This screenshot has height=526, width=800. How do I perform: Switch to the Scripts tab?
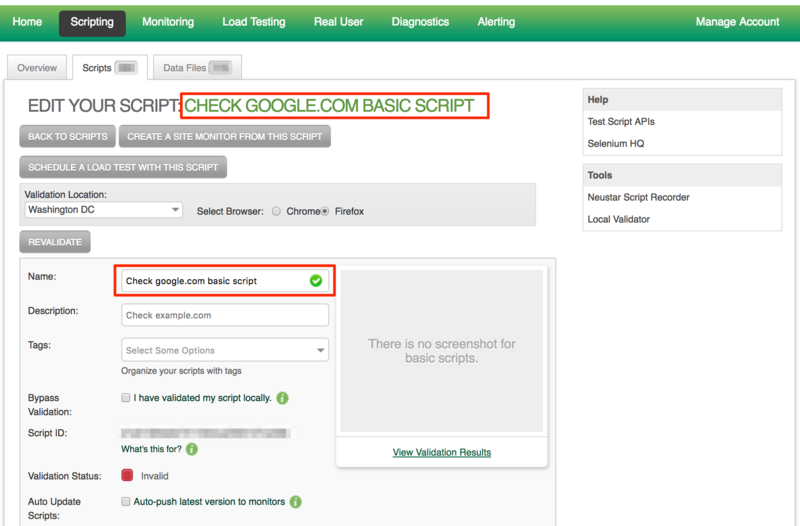(x=110, y=68)
